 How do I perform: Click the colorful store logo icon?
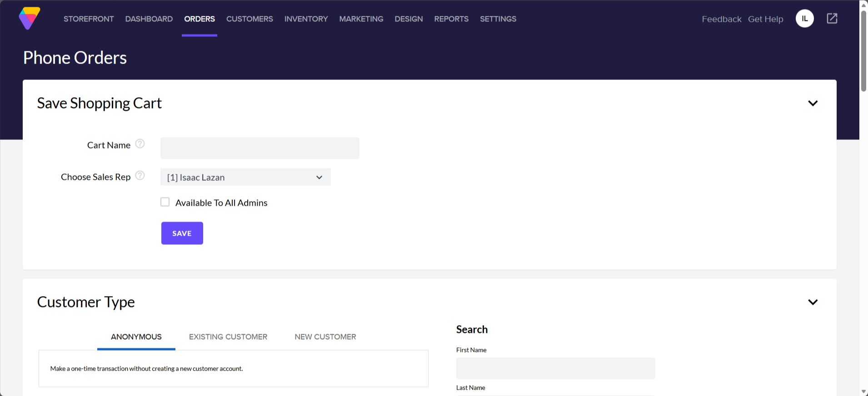click(x=30, y=18)
